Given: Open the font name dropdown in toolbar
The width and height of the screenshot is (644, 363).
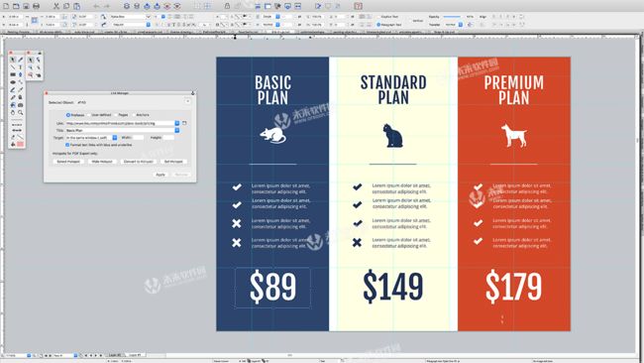Looking at the screenshot, I should (149, 17).
